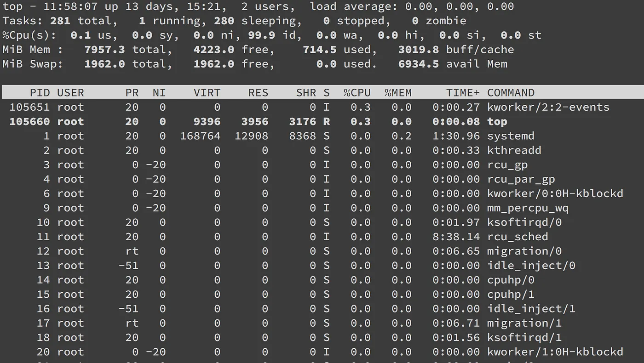Click kworker/0:0H-kblockd command
This screenshot has height=363, width=644.
(x=555, y=193)
